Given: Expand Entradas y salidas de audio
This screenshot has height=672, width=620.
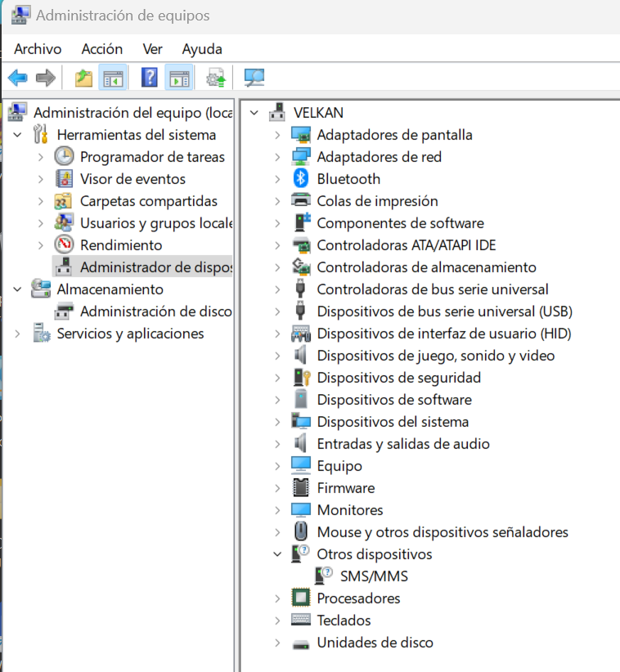Looking at the screenshot, I should pyautogui.click(x=277, y=444).
